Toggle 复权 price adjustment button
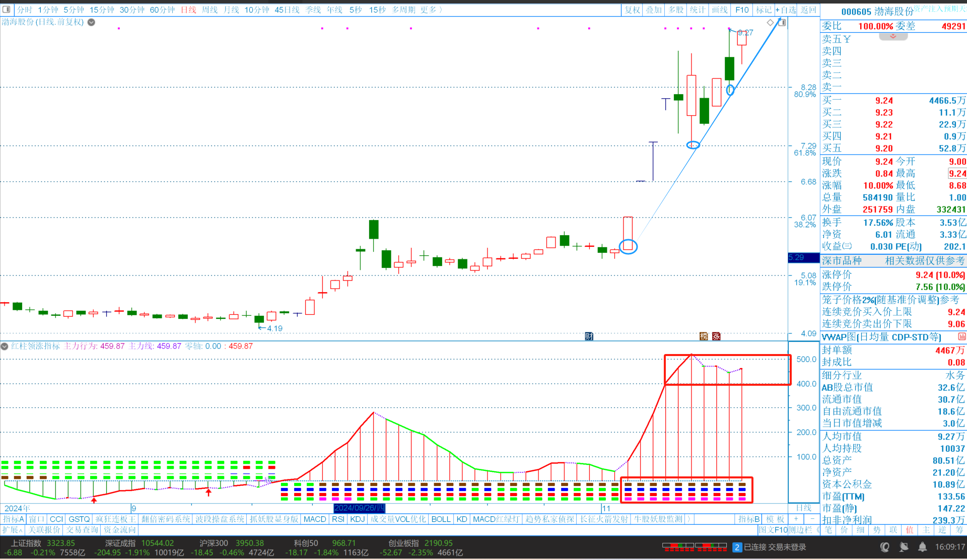This screenshot has width=967, height=560. (x=632, y=10)
